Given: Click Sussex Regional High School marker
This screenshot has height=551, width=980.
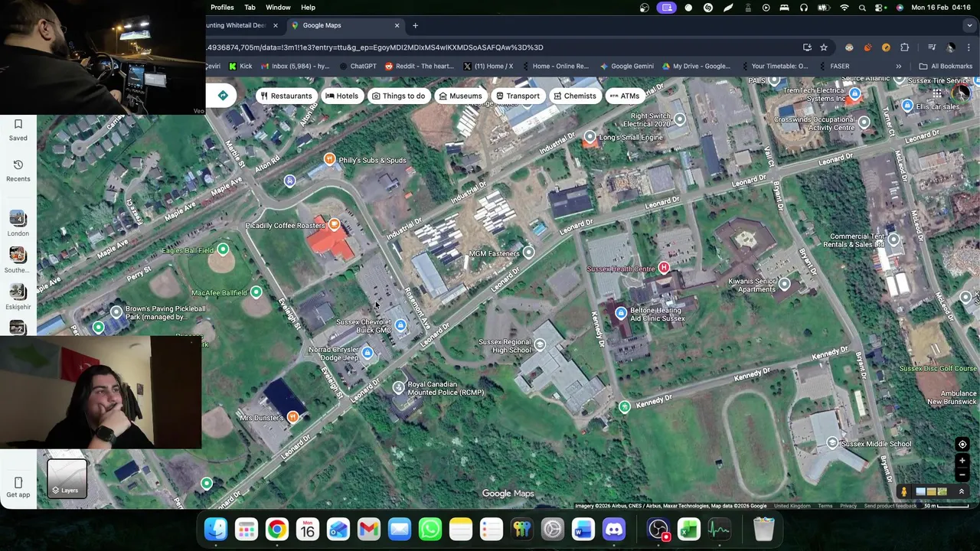Looking at the screenshot, I should (x=540, y=344).
